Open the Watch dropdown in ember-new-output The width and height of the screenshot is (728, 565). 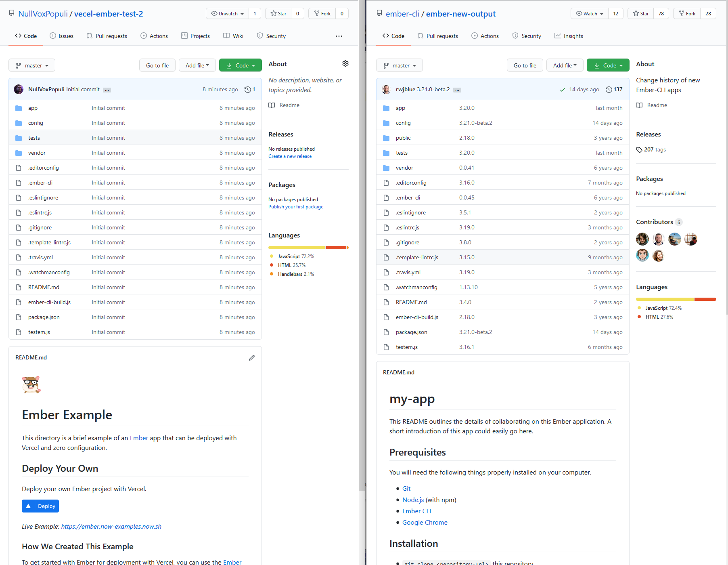[x=590, y=13]
